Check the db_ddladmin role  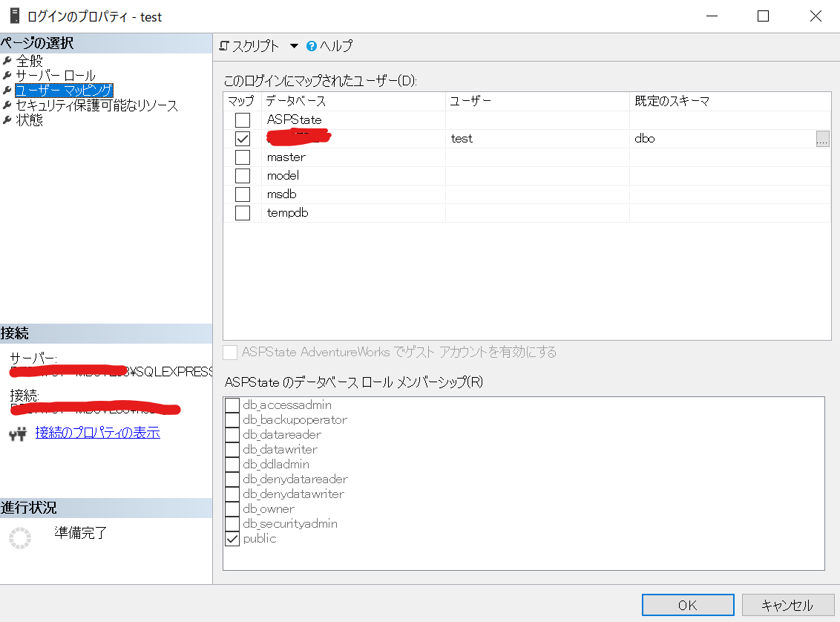pyautogui.click(x=232, y=465)
